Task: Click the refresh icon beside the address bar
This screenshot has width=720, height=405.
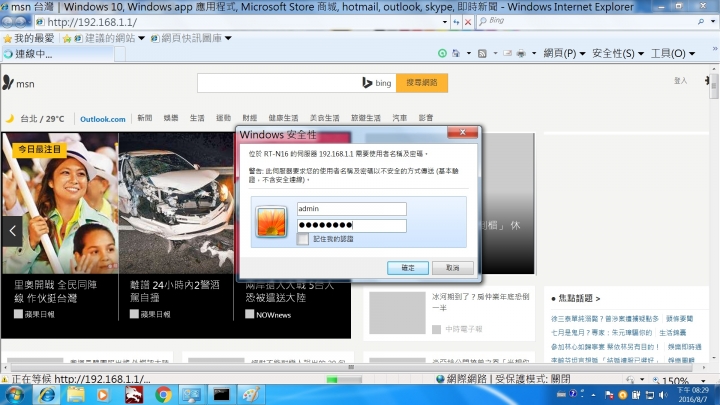Action: [x=456, y=22]
